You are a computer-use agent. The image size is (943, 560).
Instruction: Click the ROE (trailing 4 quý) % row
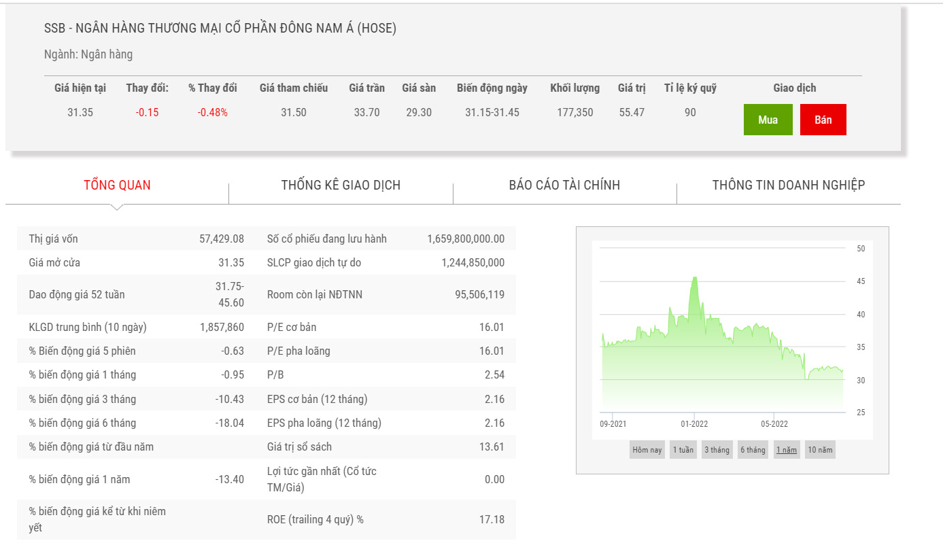pyautogui.click(x=385, y=519)
